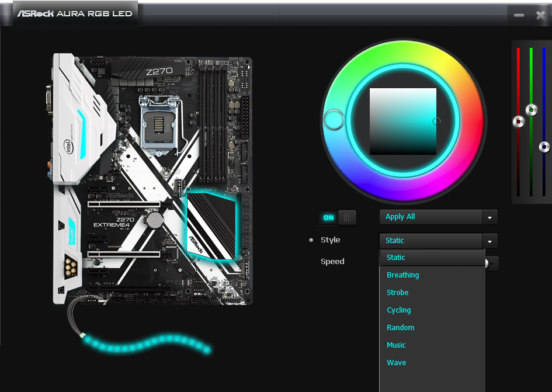Image resolution: width=552 pixels, height=392 pixels.
Task: Open the Apply All dropdown arrow
Action: [x=489, y=217]
